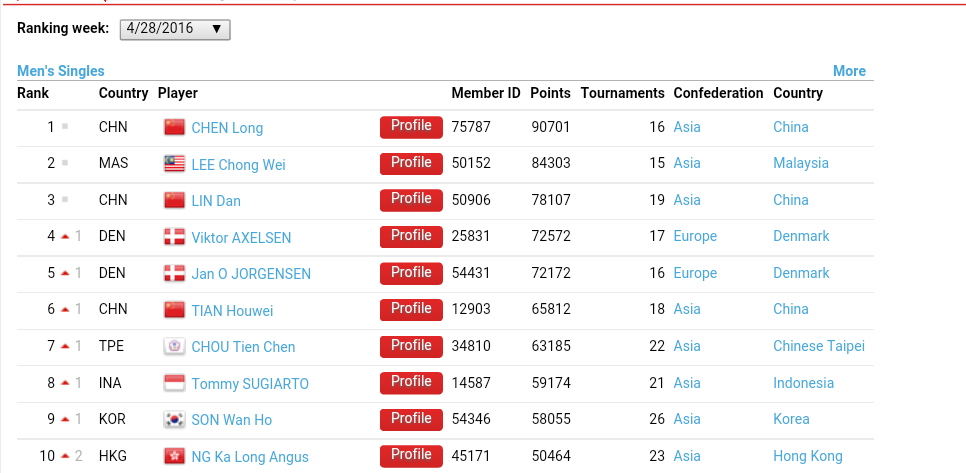Click the China flag next to CHEN Long

175,128
